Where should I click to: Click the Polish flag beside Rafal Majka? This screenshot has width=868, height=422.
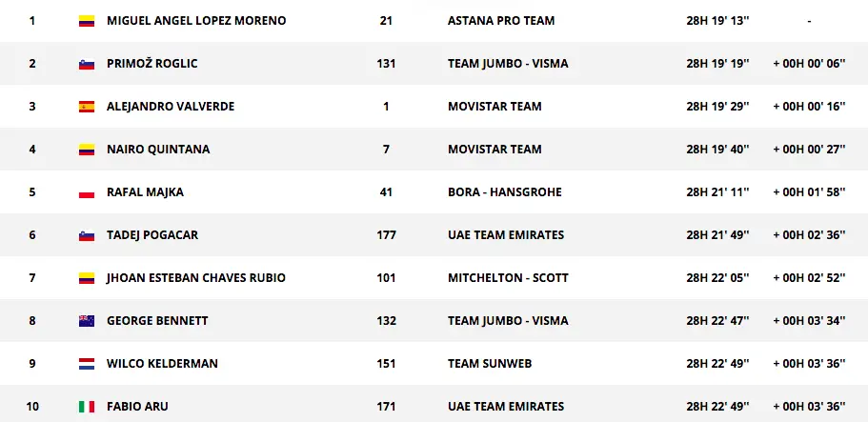point(87,192)
